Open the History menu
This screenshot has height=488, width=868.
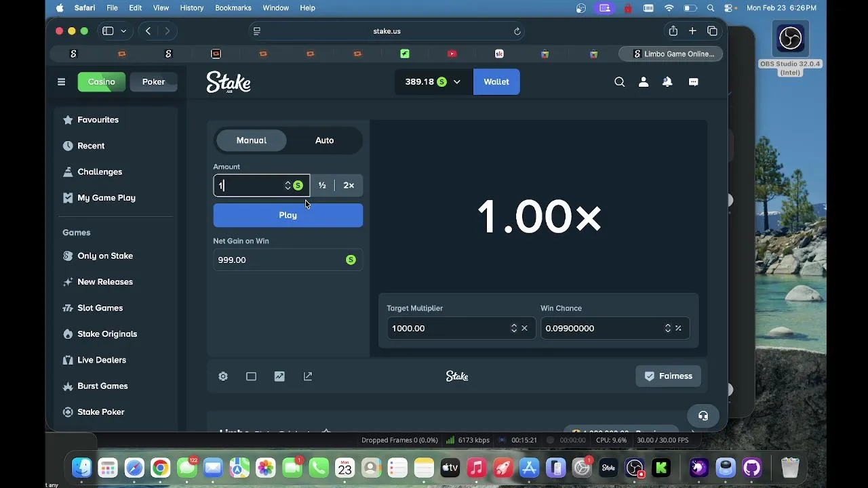(x=192, y=8)
